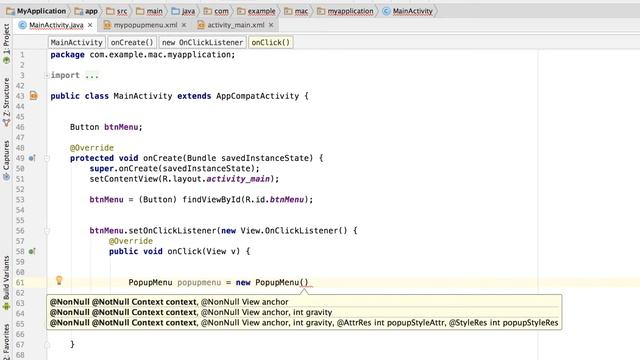Click the related XML file gutter icon on line 43
Image resolution: width=640 pixels, height=360 pixels.
point(33,96)
